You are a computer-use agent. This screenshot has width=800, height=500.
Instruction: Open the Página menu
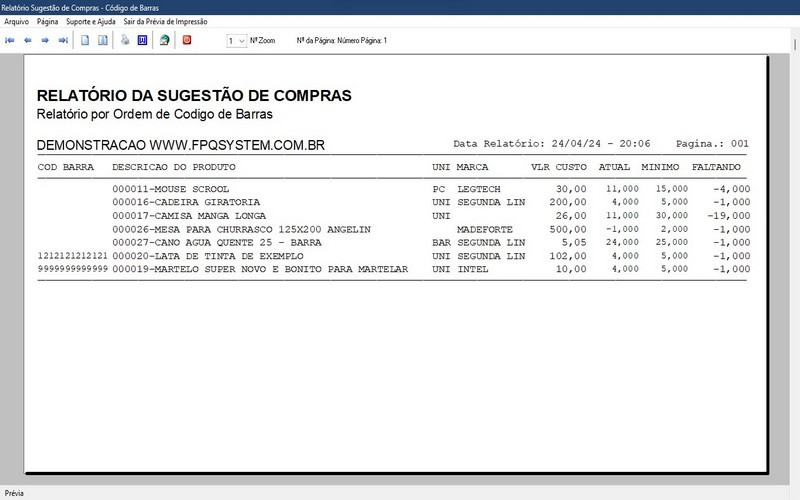pyautogui.click(x=47, y=21)
